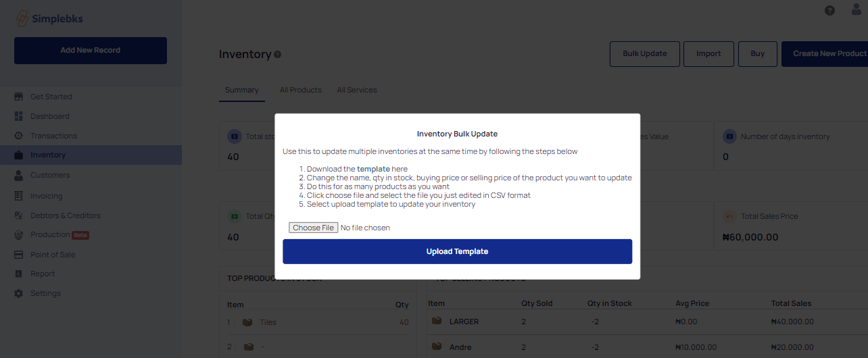Open the help question mark icon
Viewport: 868px width, 358px height.
829,10
